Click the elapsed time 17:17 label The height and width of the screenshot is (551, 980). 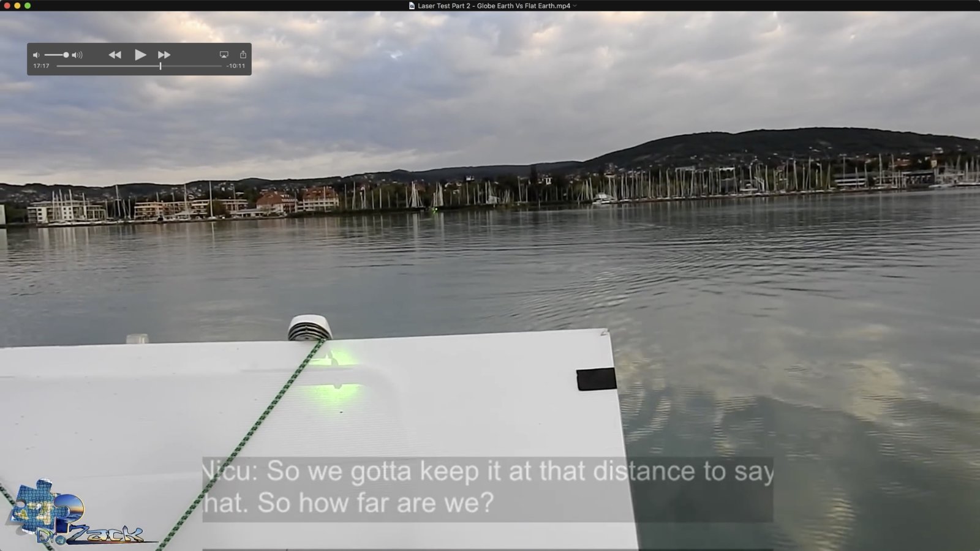(41, 66)
